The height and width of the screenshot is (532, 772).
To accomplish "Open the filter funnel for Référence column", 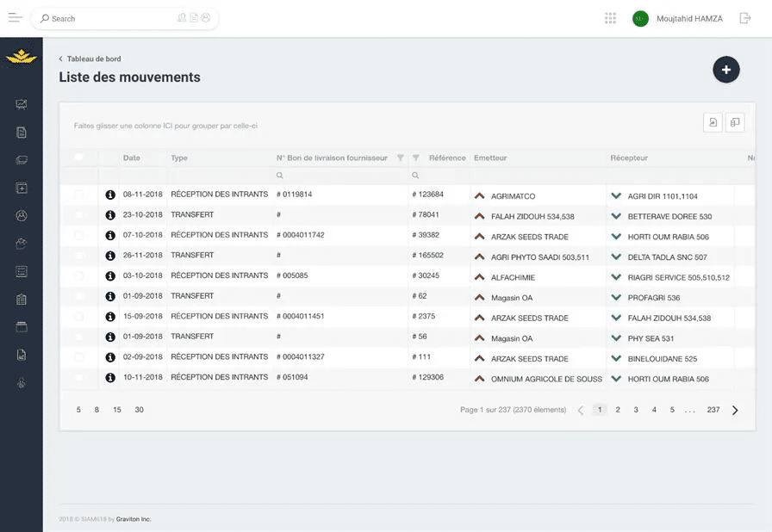I will (x=416, y=158).
